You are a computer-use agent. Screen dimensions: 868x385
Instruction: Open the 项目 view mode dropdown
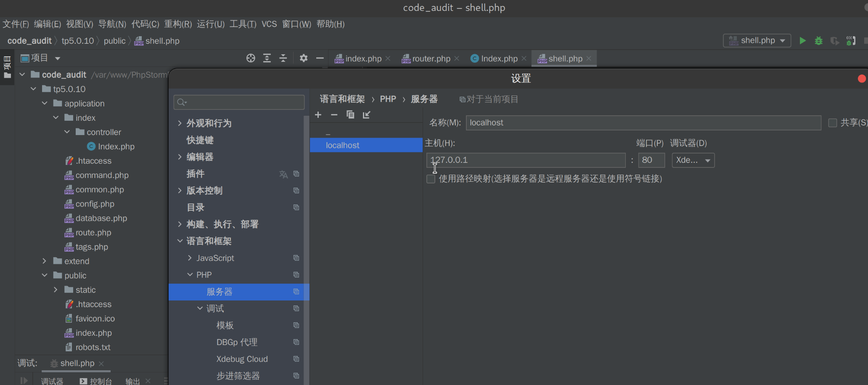coord(58,58)
